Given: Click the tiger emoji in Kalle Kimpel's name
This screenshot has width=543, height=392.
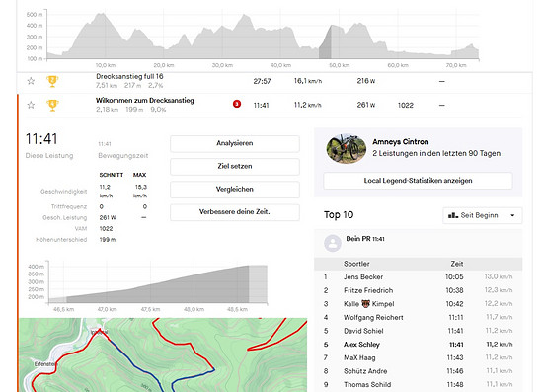Looking at the screenshot, I should [365, 304].
